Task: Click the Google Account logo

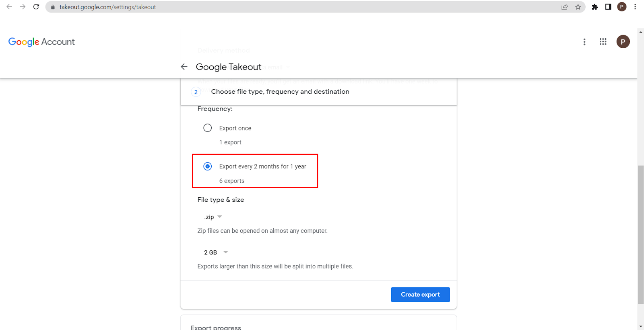Action: [x=41, y=42]
